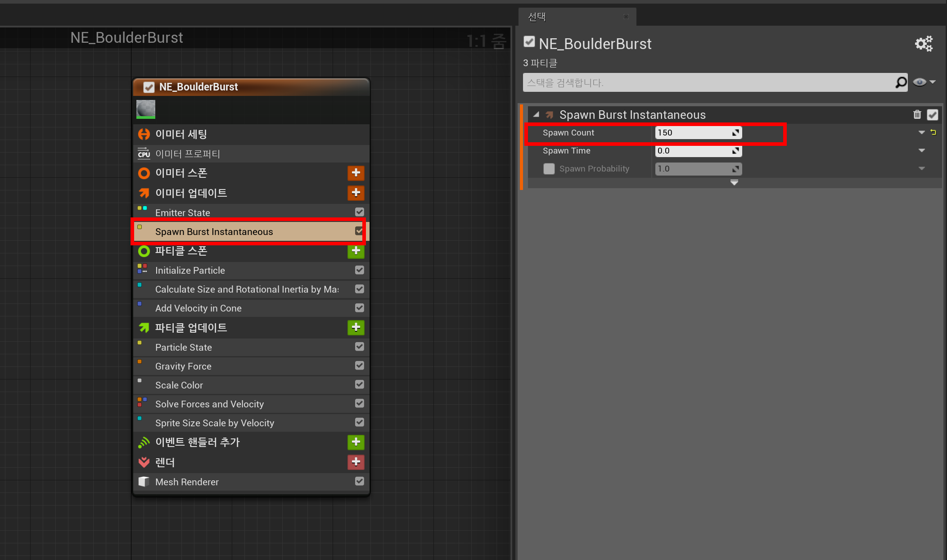The image size is (947, 560).
Task: Enable the Spawn Probability checkbox
Action: tap(549, 169)
